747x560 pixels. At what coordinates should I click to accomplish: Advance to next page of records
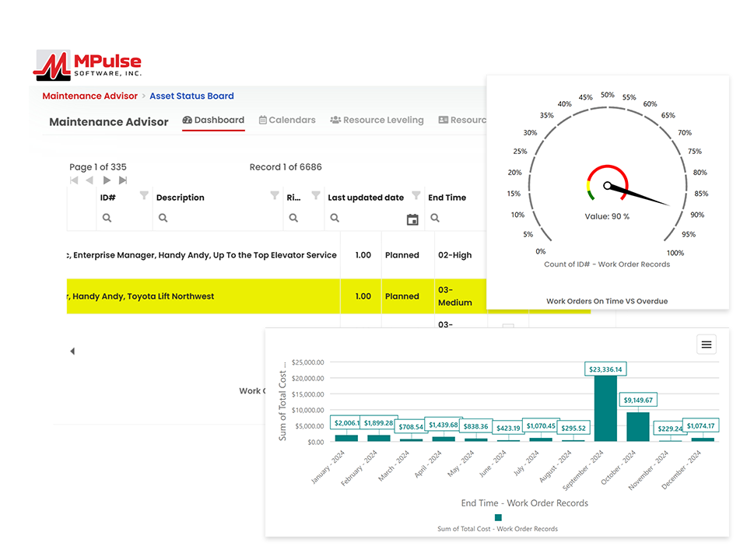tap(107, 180)
